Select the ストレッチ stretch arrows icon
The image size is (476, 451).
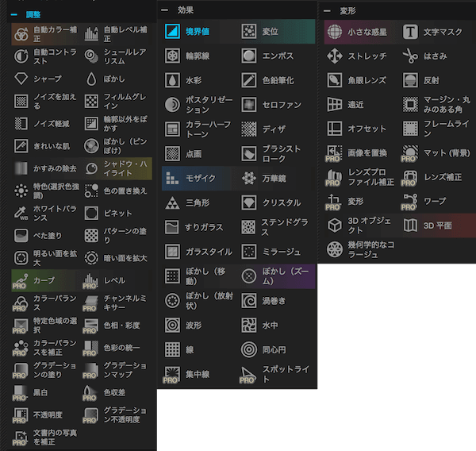tap(335, 56)
